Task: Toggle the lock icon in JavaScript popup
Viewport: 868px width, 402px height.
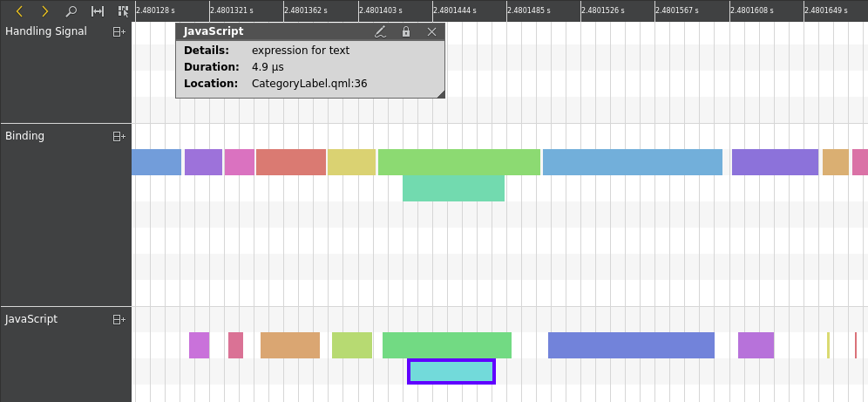Action: click(405, 31)
